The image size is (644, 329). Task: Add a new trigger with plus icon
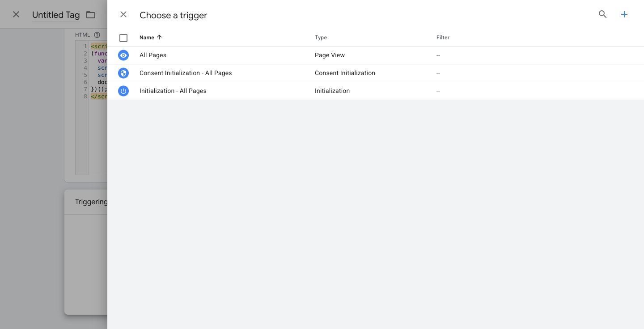(624, 14)
